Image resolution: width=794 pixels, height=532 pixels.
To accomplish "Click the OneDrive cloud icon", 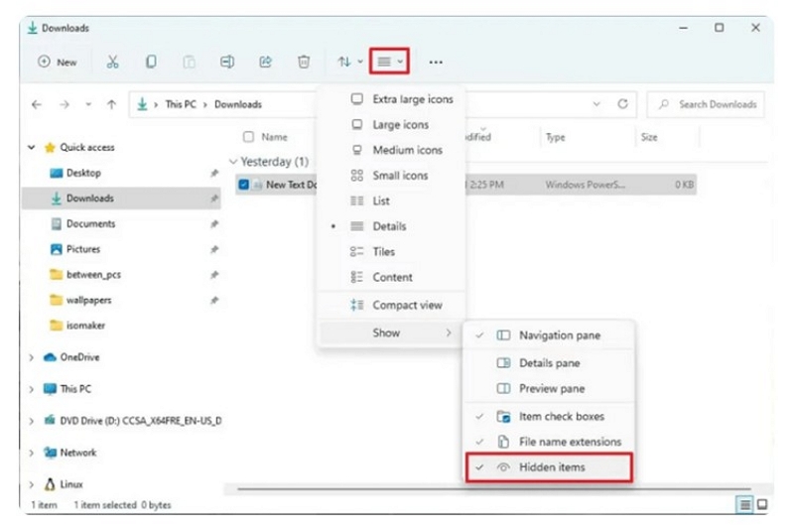I will point(50,357).
